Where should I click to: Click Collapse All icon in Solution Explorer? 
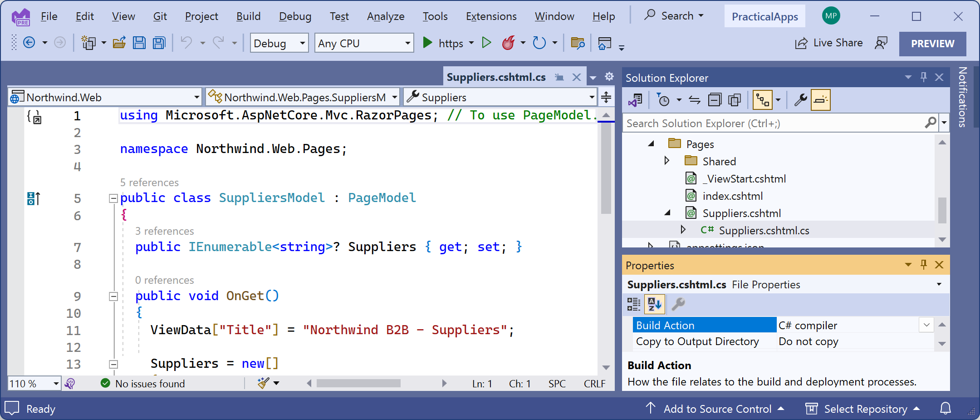click(x=715, y=100)
